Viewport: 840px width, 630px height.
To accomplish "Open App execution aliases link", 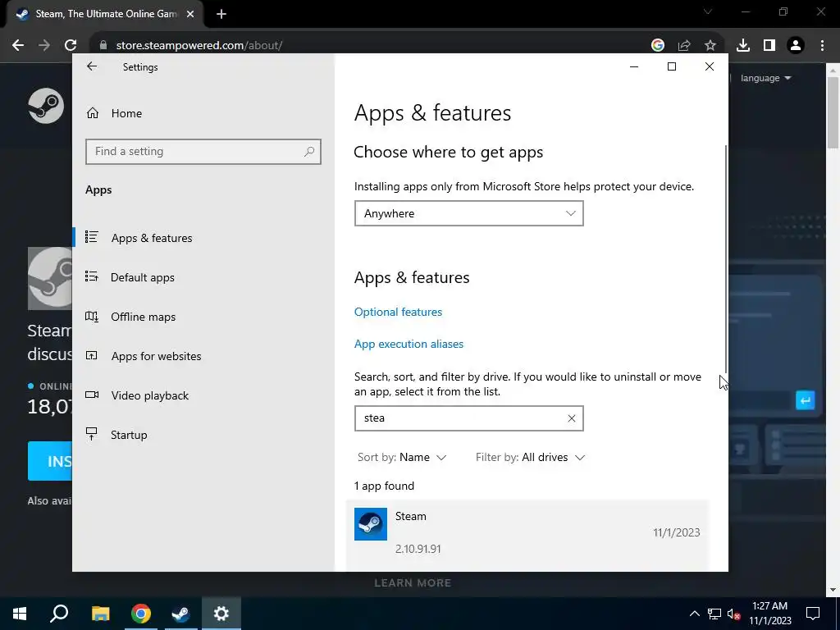I will (x=409, y=344).
